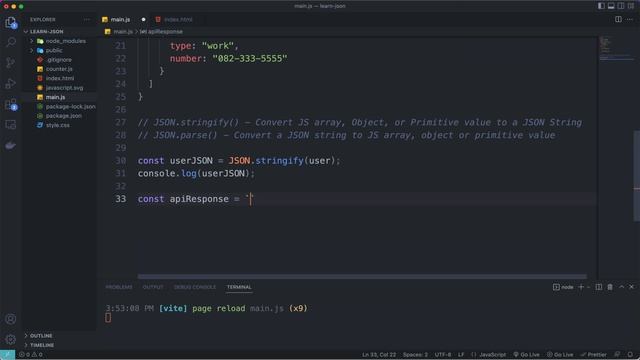Click main.js in the breadcrumb
Viewport: 640px width, 360px height.
(123, 31)
